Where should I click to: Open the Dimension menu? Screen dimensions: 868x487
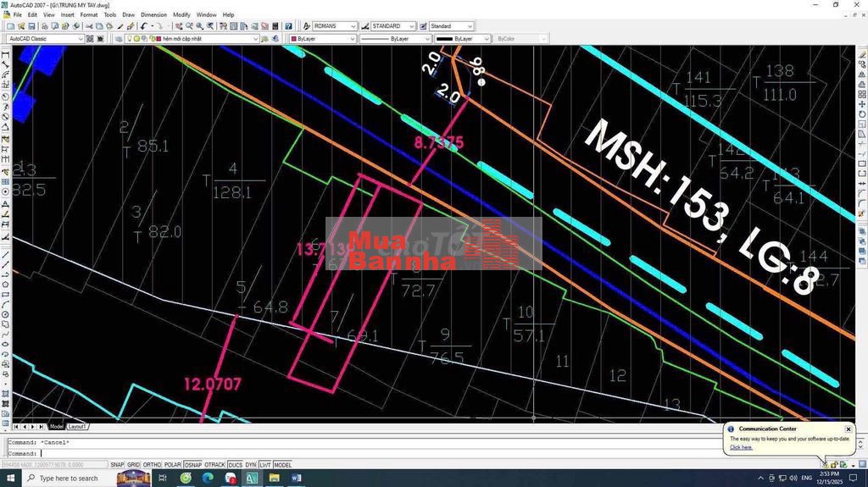pos(153,14)
